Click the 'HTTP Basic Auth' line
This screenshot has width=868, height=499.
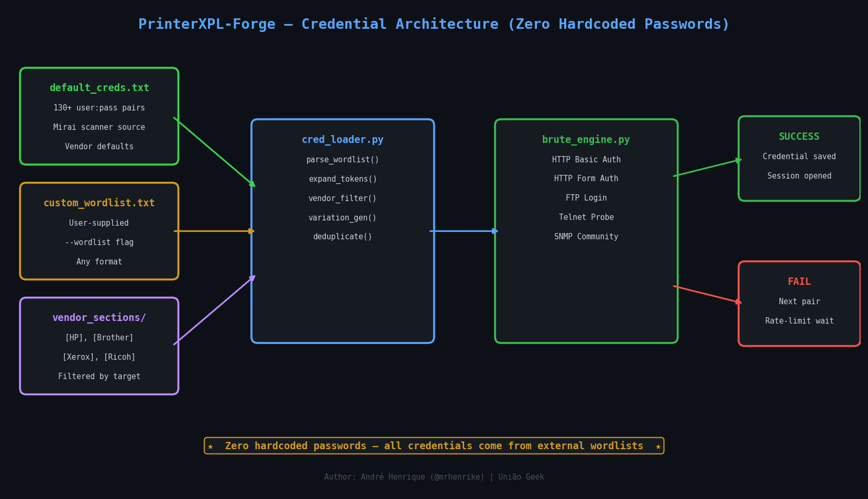[586, 160]
